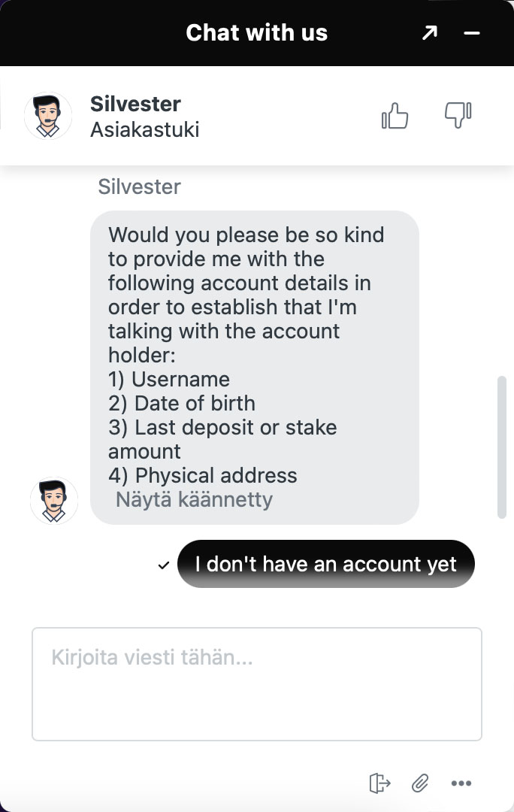514x812 pixels.
Task: Click the chat conversation scrollbar
Action: click(x=502, y=447)
